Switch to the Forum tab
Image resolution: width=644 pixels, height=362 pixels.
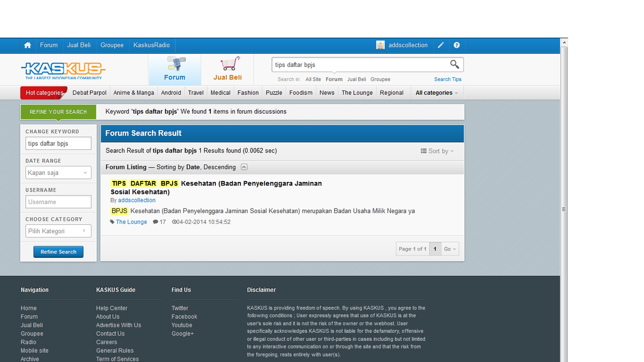pyautogui.click(x=175, y=69)
